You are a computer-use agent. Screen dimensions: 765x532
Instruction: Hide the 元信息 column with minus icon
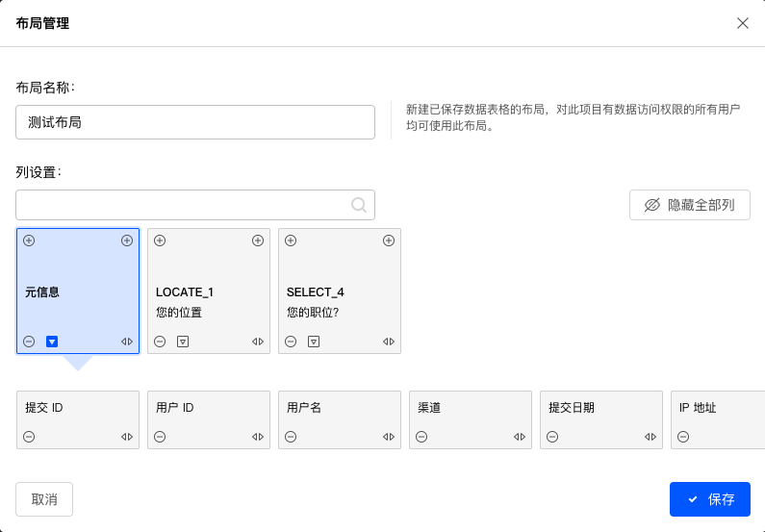pos(29,342)
